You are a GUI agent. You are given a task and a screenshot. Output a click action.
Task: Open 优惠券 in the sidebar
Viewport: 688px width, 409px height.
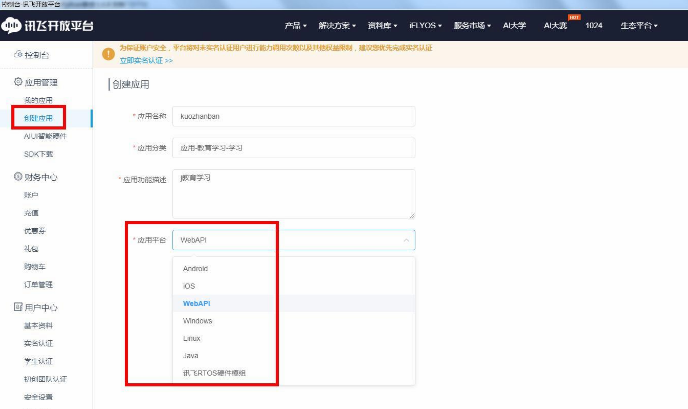click(35, 231)
